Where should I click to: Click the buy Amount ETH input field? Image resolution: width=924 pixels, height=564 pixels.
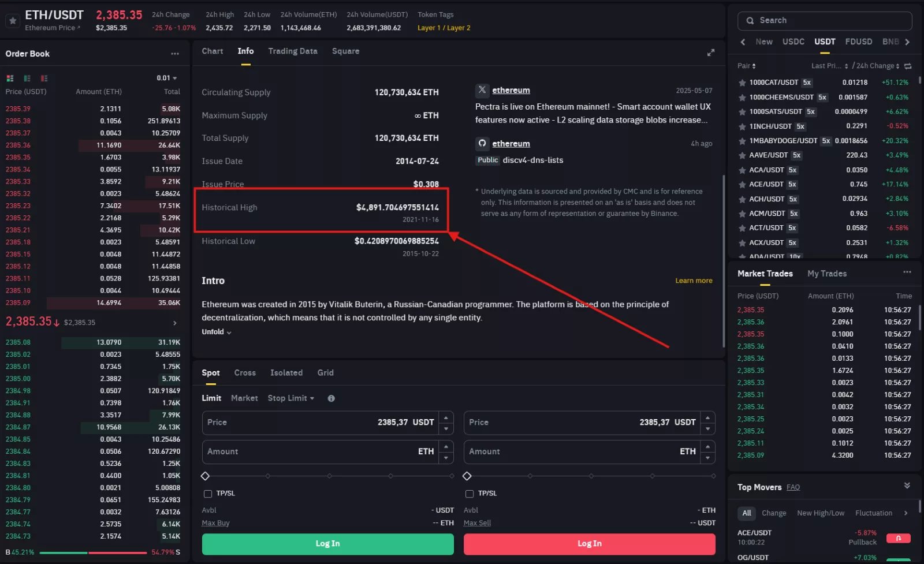(x=327, y=452)
